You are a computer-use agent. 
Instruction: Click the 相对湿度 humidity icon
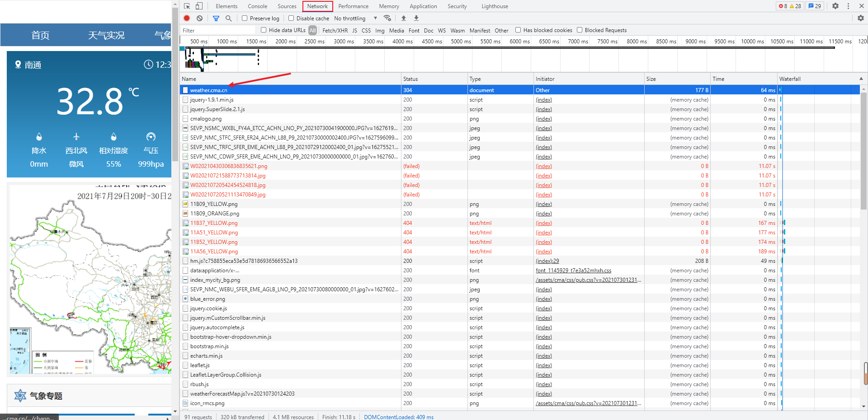point(113,136)
